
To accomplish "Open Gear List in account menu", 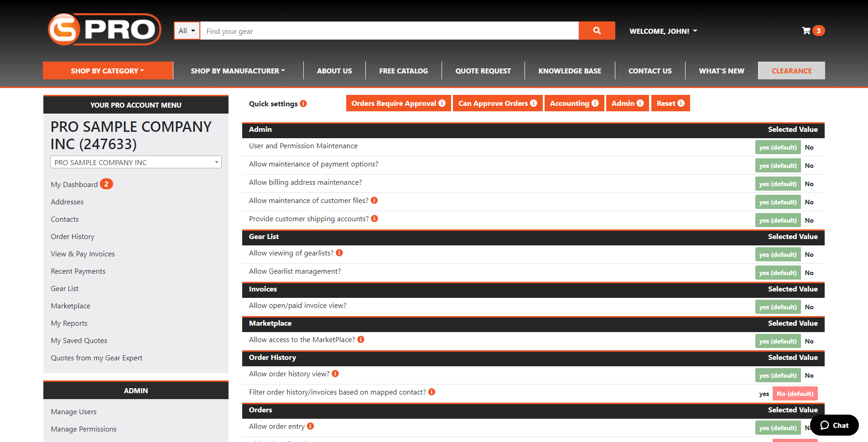I will [x=65, y=288].
